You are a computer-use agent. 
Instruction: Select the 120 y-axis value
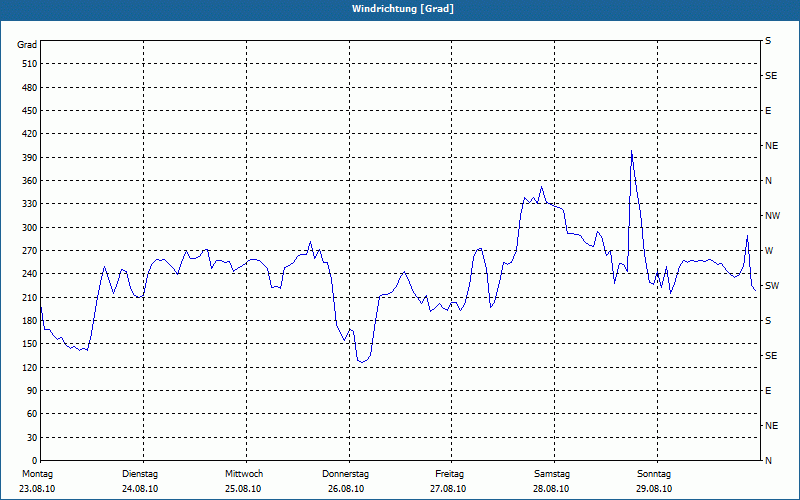(x=30, y=367)
